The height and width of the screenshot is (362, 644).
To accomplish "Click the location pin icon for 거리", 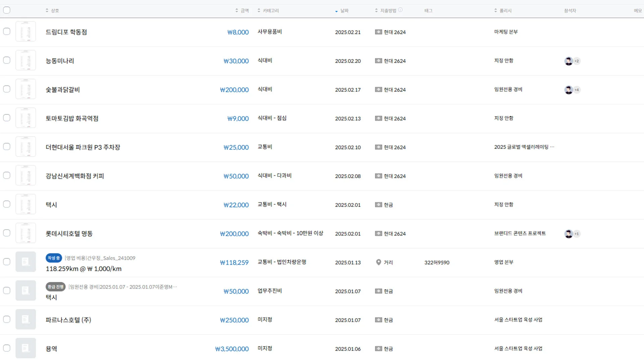I will (378, 262).
